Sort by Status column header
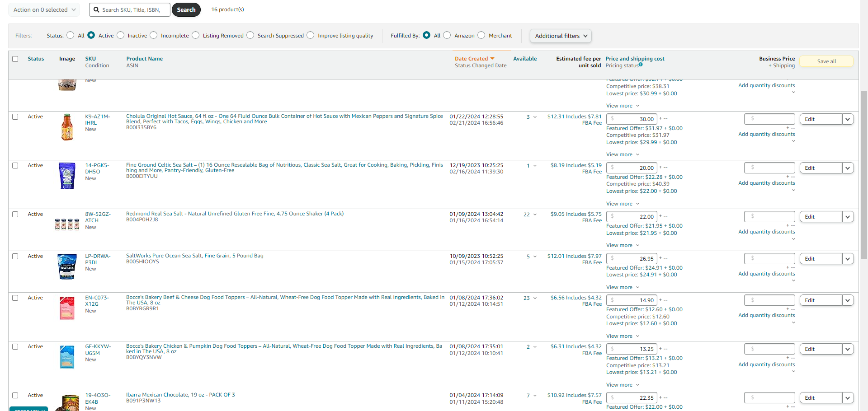 click(x=36, y=59)
